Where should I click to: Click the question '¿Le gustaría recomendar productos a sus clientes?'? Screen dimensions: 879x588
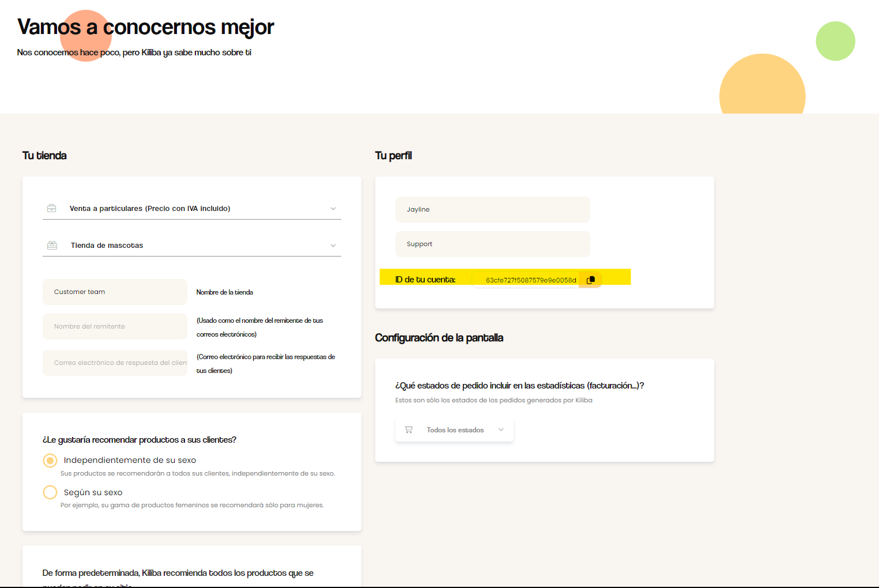(x=139, y=440)
